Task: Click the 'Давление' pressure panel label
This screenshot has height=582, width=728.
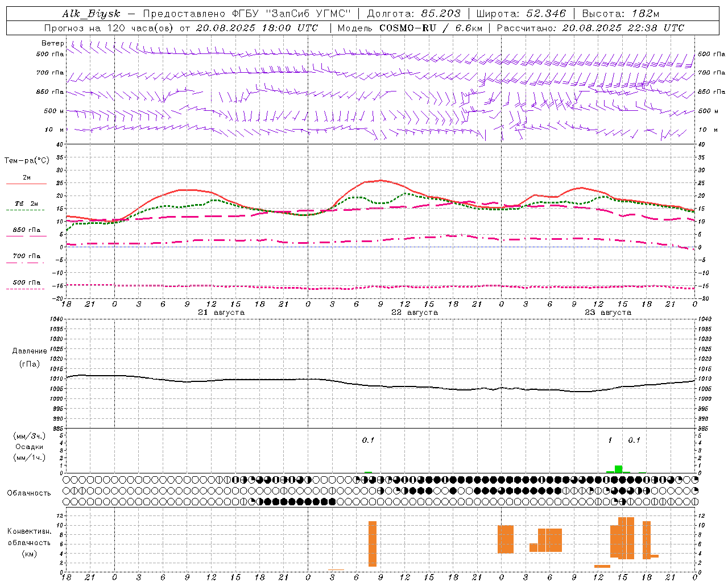Action: point(30,351)
